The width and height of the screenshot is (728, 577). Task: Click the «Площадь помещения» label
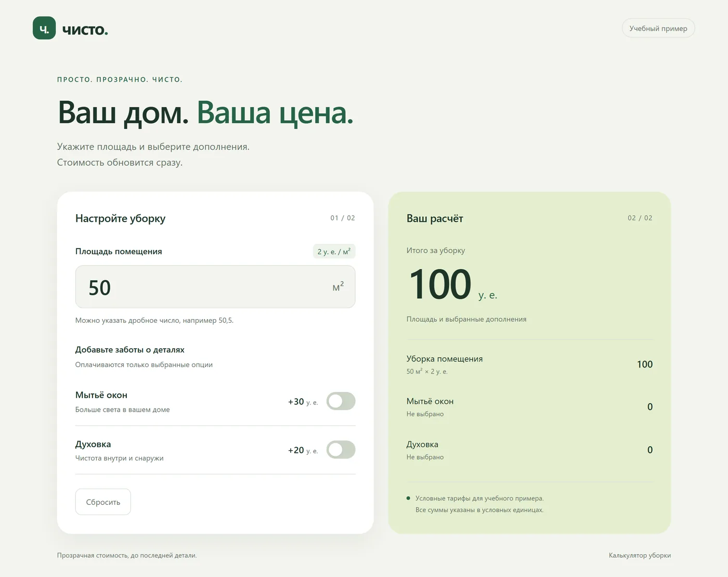pyautogui.click(x=119, y=252)
